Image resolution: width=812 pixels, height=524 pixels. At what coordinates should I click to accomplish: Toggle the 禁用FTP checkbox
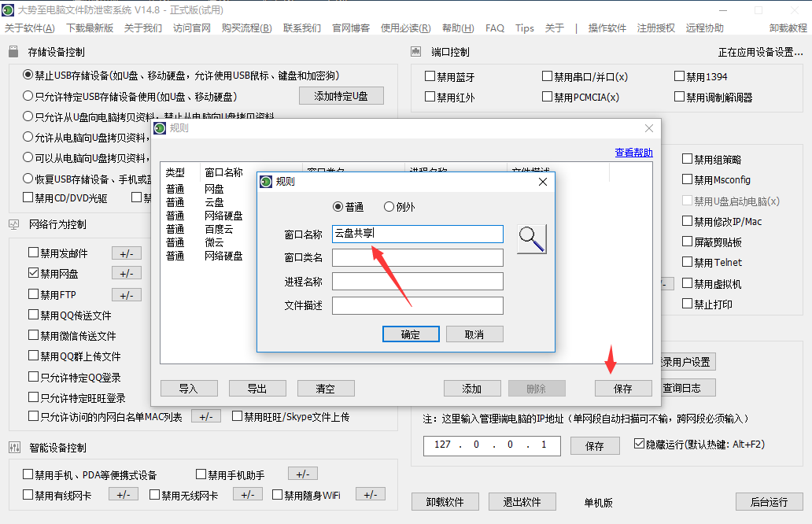(34, 294)
